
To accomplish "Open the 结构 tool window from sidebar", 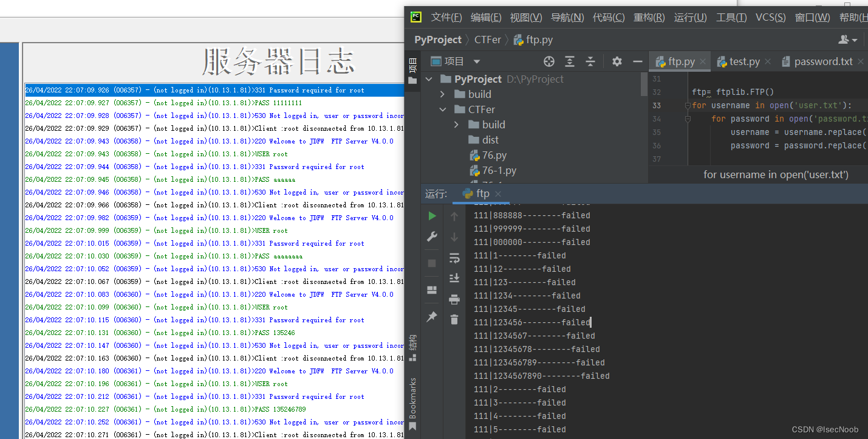I will [x=412, y=347].
